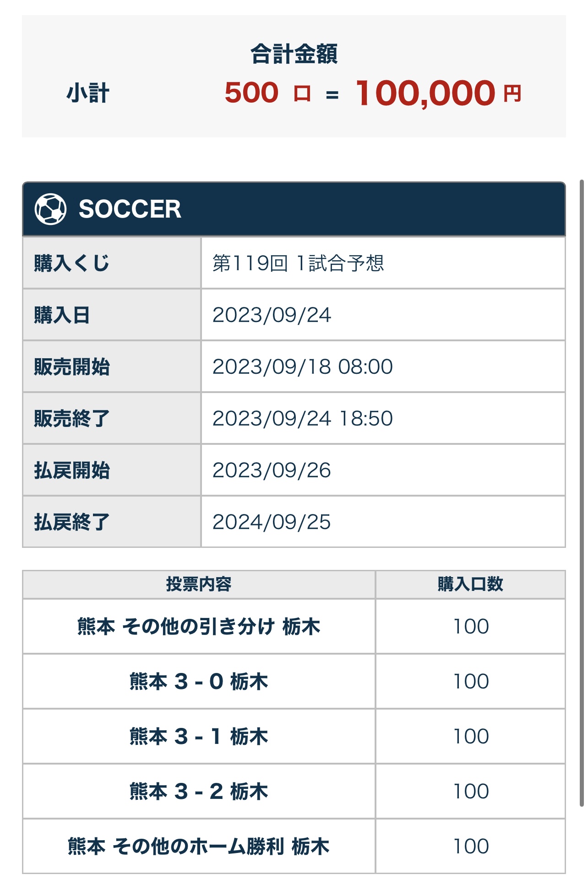
Task: Click the 投票内容 column header
Action: pos(199,585)
